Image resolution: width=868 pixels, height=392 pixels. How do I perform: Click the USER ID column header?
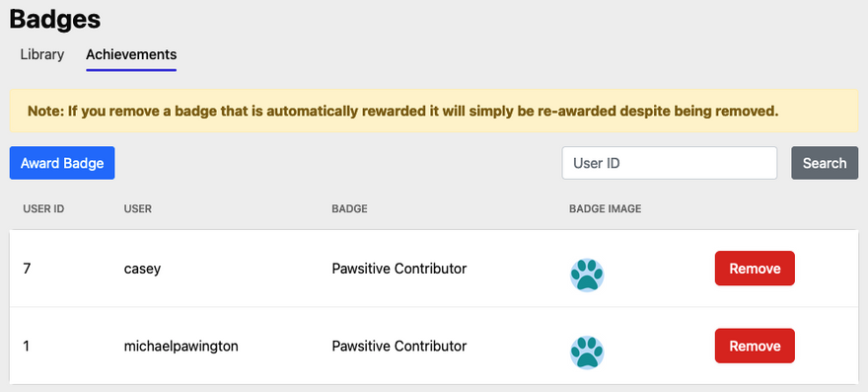pyautogui.click(x=43, y=209)
